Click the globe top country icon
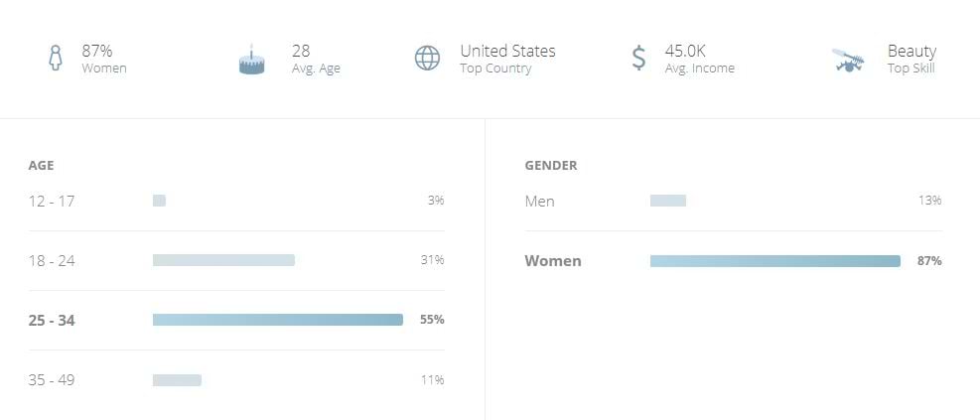Viewport: 980px width, 420px height. pyautogui.click(x=427, y=59)
